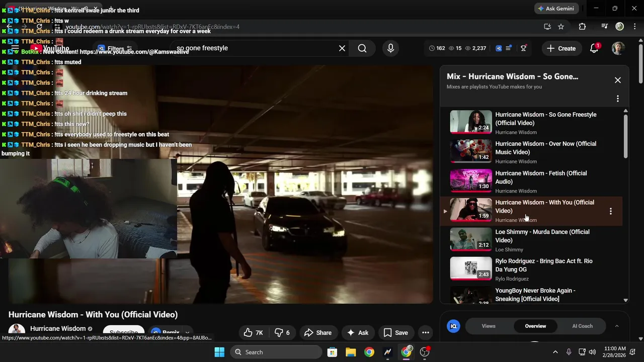Open vidIQ list icon with blue dot
The height and width of the screenshot is (362, 644).
508,48
